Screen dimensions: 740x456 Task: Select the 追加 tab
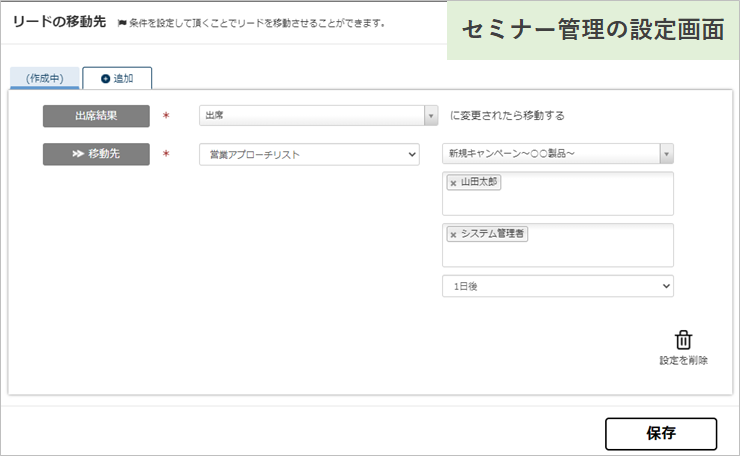[117, 78]
